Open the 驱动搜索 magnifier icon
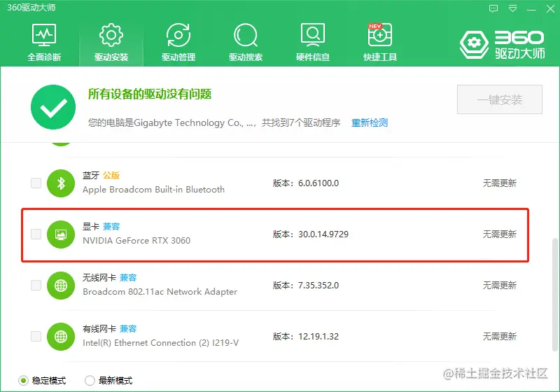The image size is (560, 392). (x=246, y=35)
